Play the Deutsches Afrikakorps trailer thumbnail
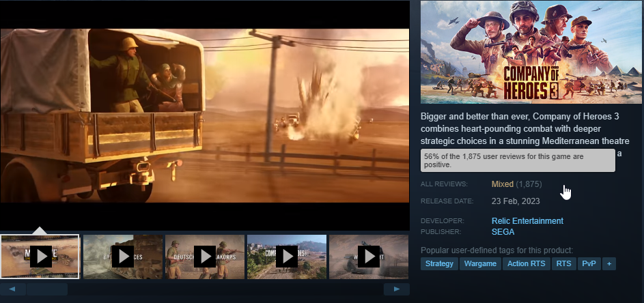The height and width of the screenshot is (303, 644). click(205, 257)
